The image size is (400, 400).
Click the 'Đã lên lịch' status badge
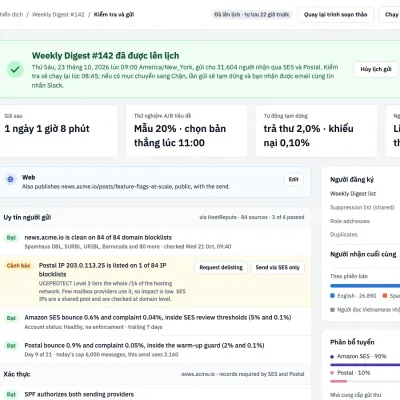pyautogui.click(x=252, y=15)
